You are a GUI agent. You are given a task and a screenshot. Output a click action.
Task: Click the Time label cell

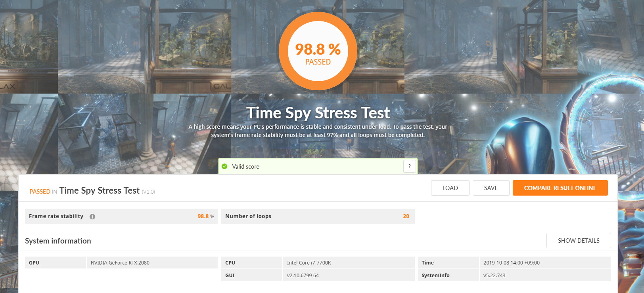point(448,263)
